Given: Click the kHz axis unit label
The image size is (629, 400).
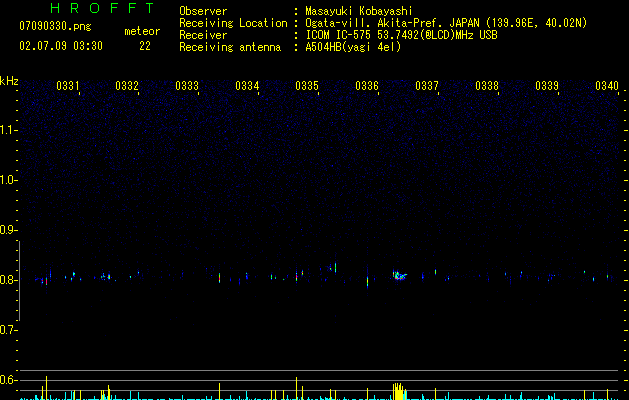Looking at the screenshot, I should (9, 81).
